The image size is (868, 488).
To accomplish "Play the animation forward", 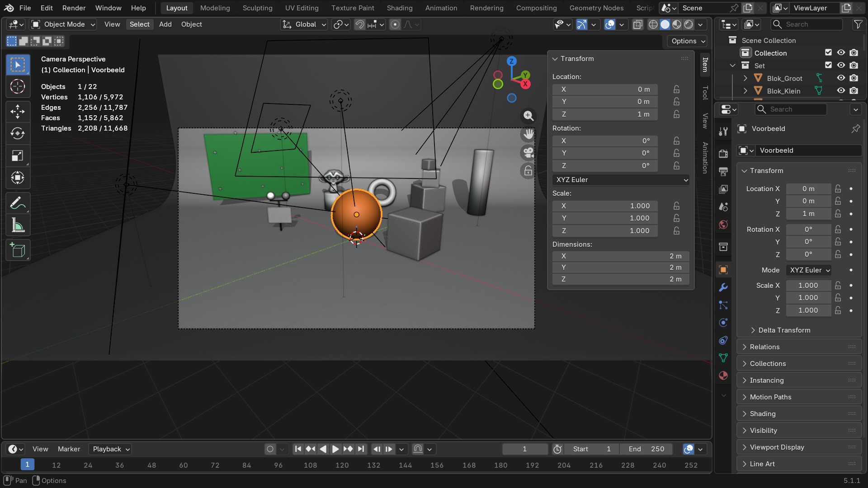I will [x=335, y=449].
